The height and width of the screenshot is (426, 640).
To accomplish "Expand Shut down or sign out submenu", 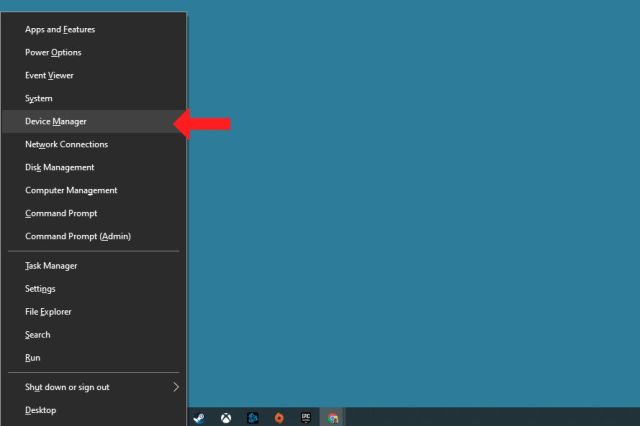I will click(x=94, y=387).
